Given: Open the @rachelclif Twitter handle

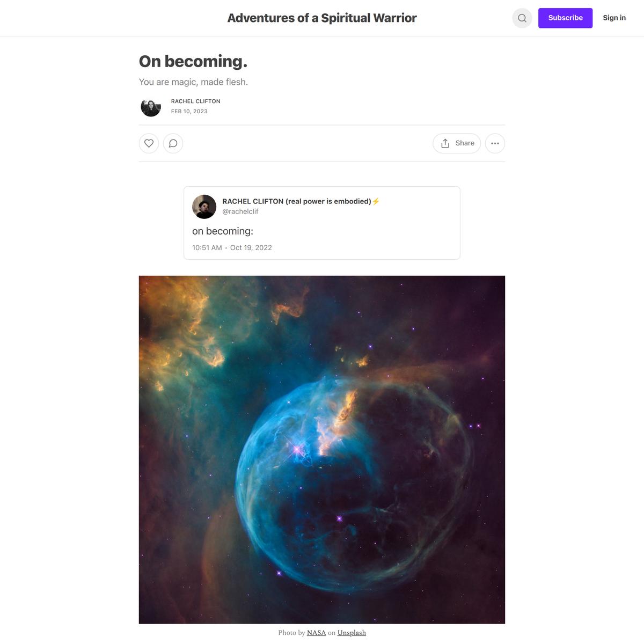Looking at the screenshot, I should 240,211.
